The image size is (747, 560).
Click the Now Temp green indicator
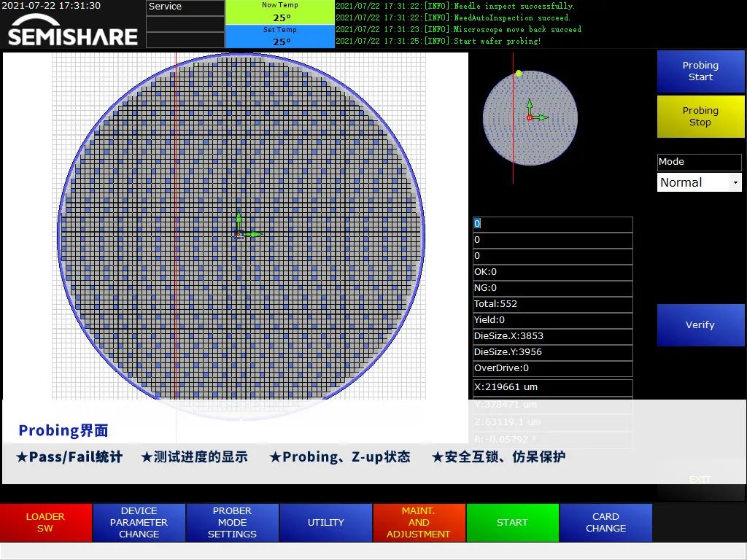point(280,12)
